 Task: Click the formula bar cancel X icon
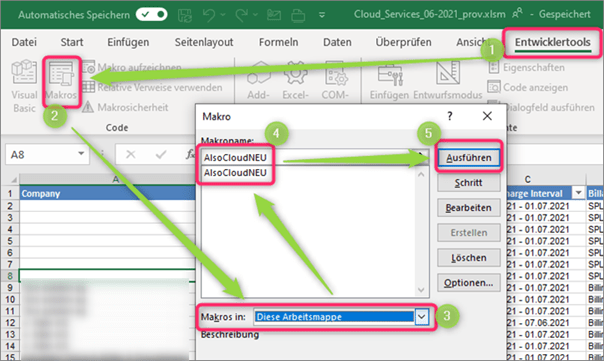point(131,154)
